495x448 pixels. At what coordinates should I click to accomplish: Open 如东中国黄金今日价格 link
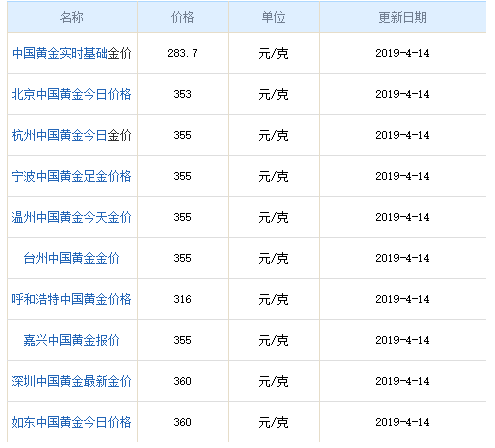pos(72,422)
